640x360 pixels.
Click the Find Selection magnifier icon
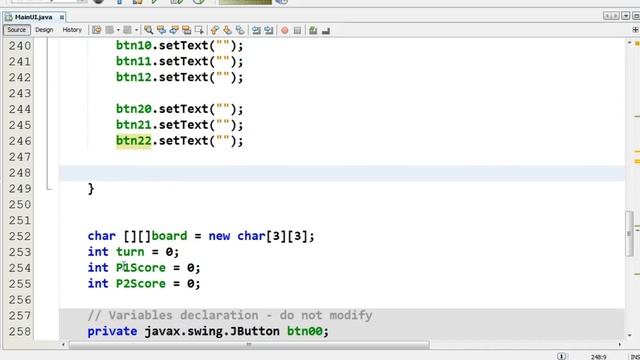(149, 30)
